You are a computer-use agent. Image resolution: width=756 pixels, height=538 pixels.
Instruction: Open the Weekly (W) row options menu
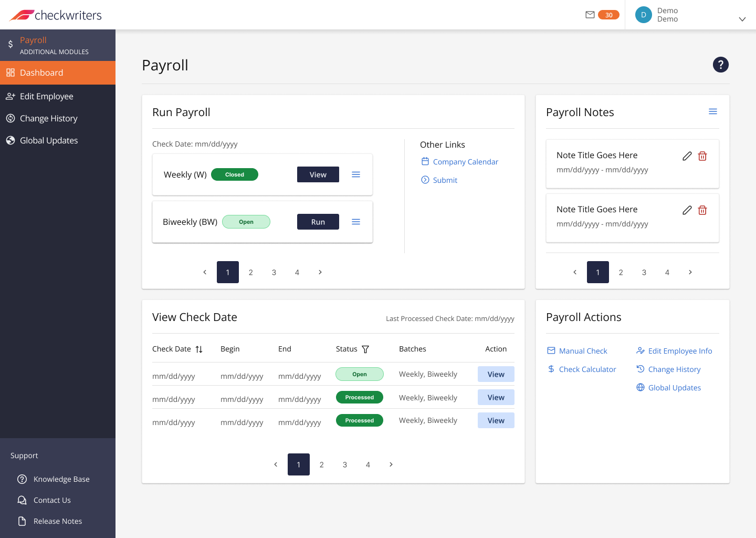pos(356,174)
